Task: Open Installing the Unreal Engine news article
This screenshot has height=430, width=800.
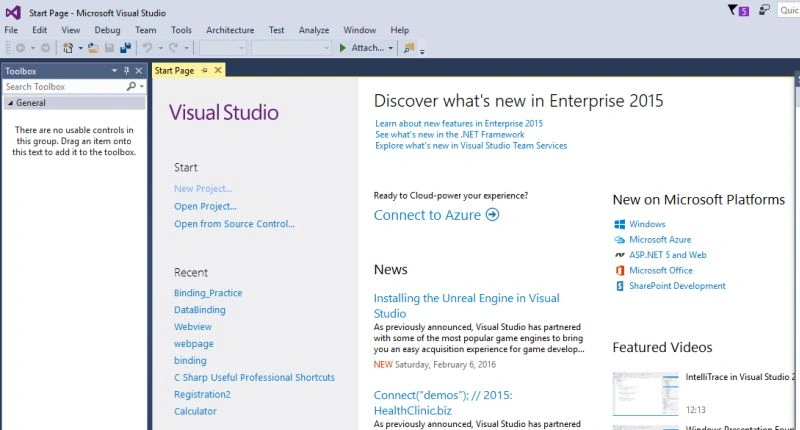Action: click(x=466, y=306)
